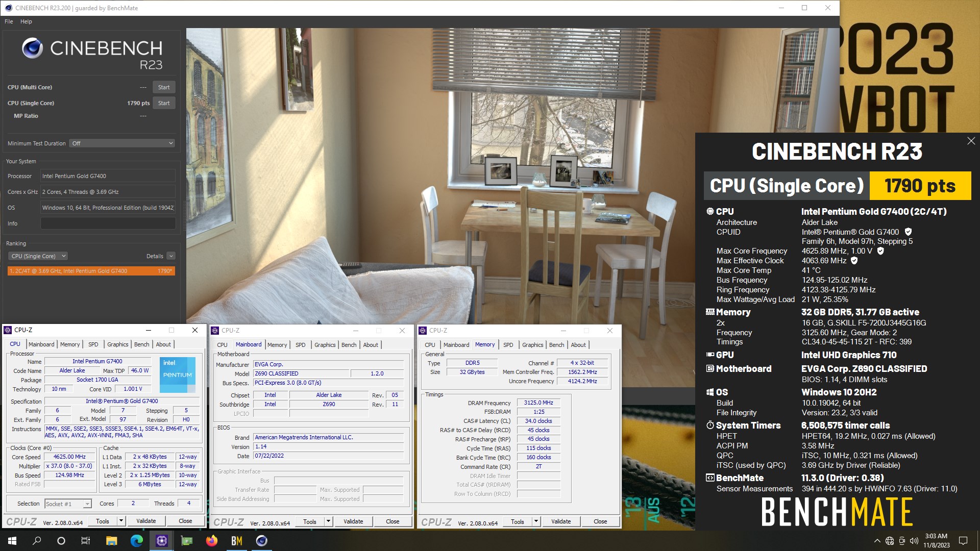Expand Tools arrow in Mainboard CPU-Z window
Screen dimensions: 980x551
click(329, 521)
